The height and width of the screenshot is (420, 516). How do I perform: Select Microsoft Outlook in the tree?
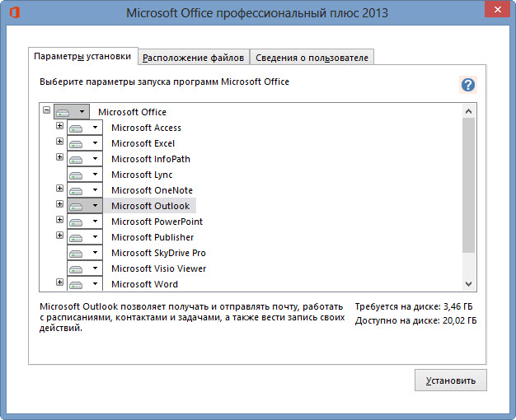pos(150,206)
